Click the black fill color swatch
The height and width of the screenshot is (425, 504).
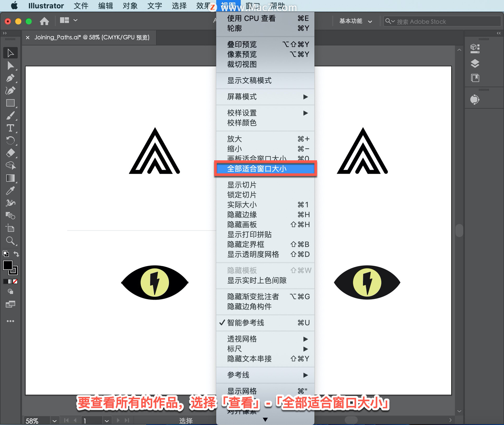click(8, 265)
